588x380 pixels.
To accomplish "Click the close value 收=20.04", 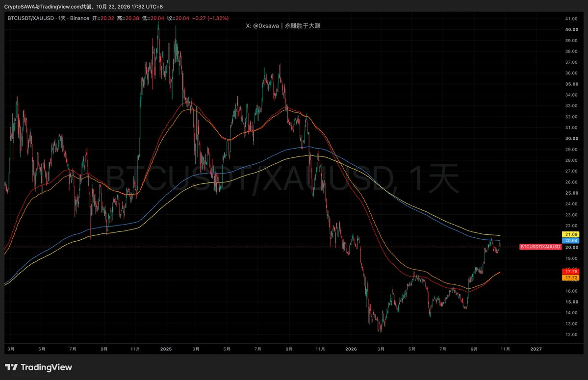I will pyautogui.click(x=178, y=18).
